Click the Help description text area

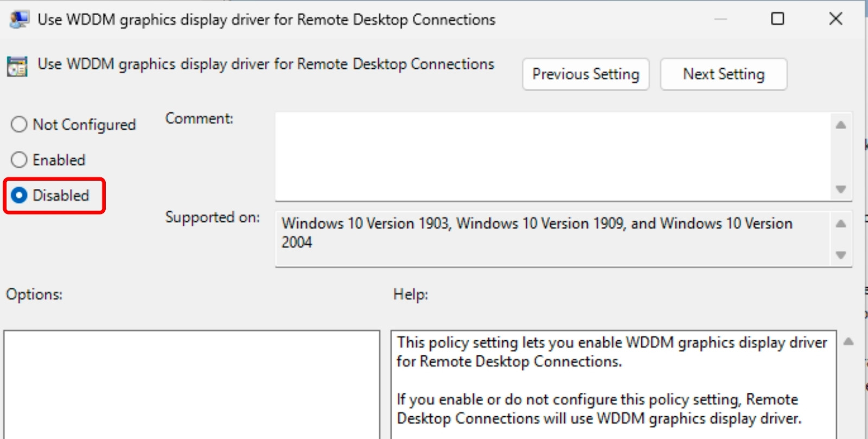pos(614,385)
